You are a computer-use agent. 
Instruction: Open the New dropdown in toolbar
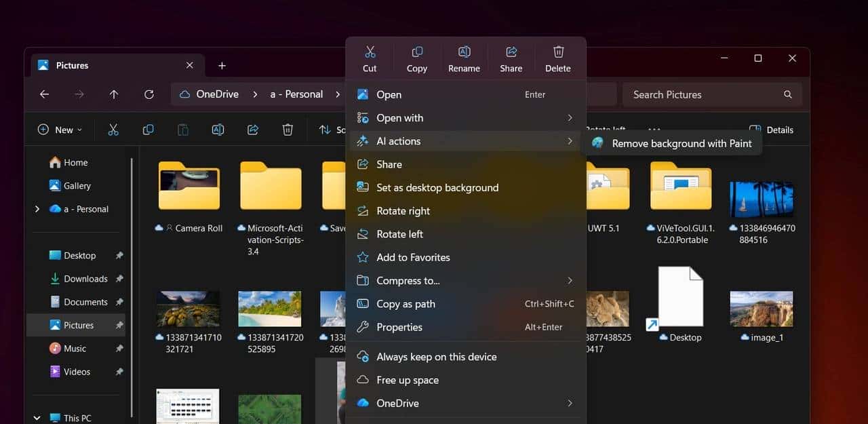coord(60,130)
